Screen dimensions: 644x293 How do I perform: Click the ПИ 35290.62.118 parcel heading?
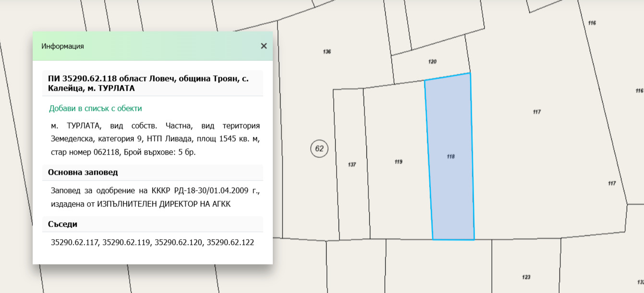click(x=148, y=83)
